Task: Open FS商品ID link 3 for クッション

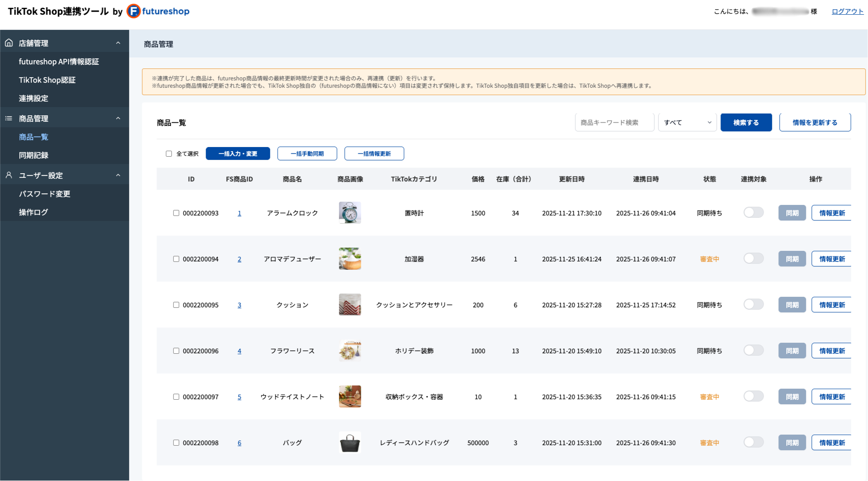Action: [239, 305]
